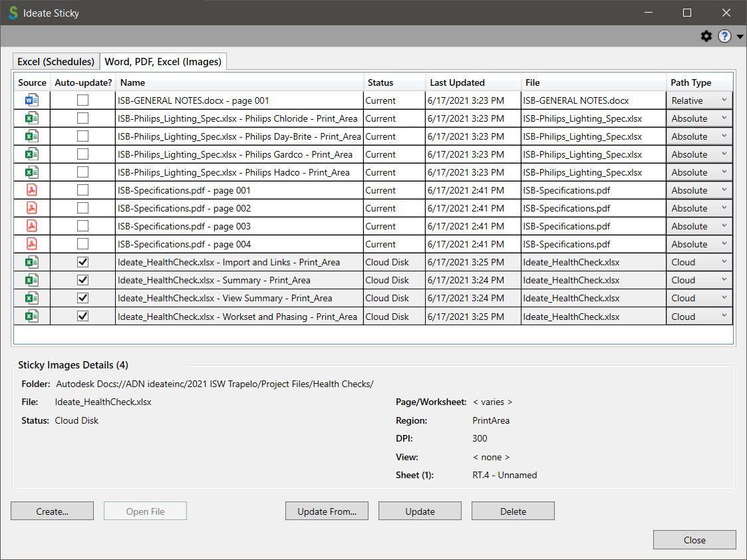Select the Word, PDF, Excel (Images) tab
The width and height of the screenshot is (747, 560).
163,61
